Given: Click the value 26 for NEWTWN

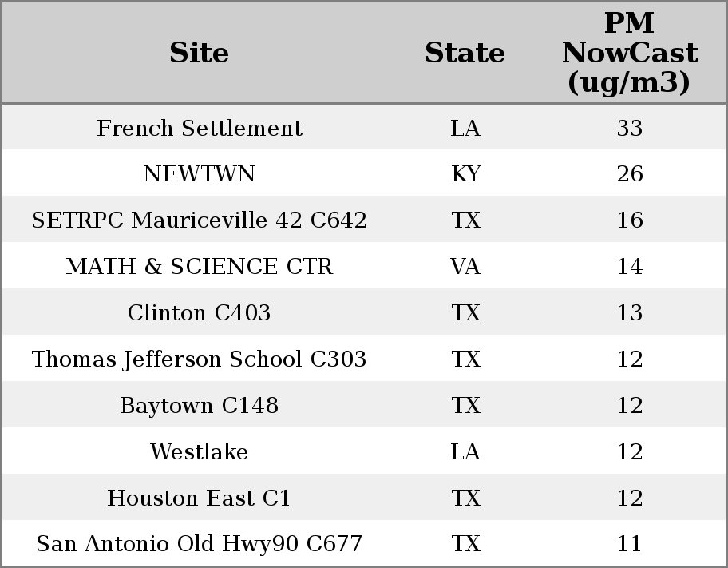Looking at the screenshot, I should click(x=630, y=174).
